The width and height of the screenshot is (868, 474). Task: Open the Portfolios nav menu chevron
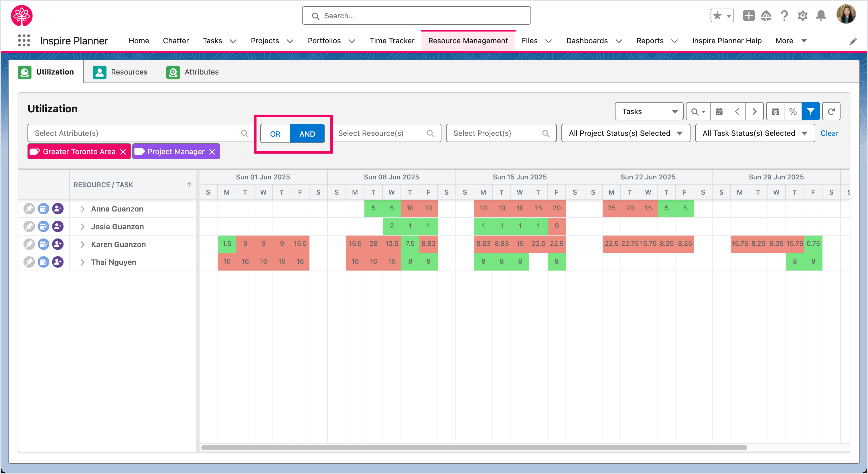tap(352, 41)
